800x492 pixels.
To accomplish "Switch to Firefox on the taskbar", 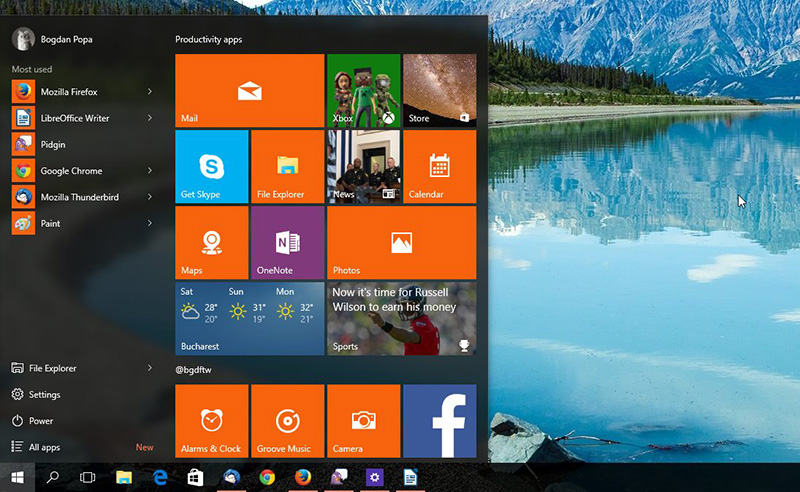I will [x=303, y=478].
